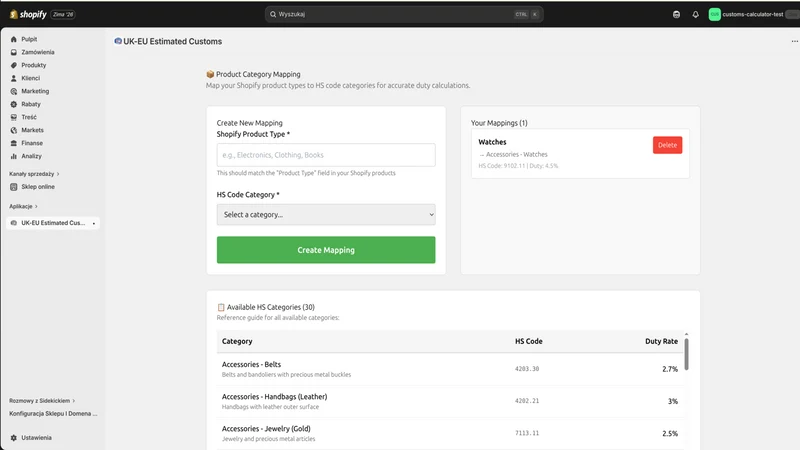Click the Watches mapping title
This screenshot has height=450, width=800.
492,142
